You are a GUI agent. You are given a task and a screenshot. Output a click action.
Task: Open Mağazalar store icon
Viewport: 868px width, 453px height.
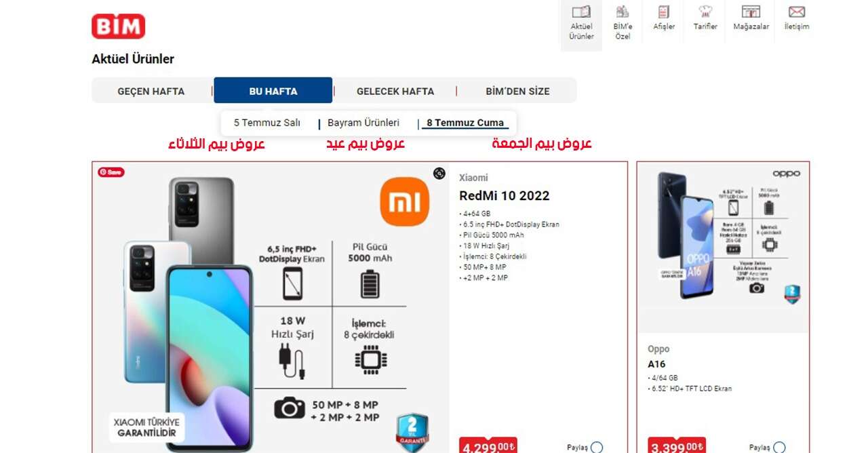[x=751, y=12]
